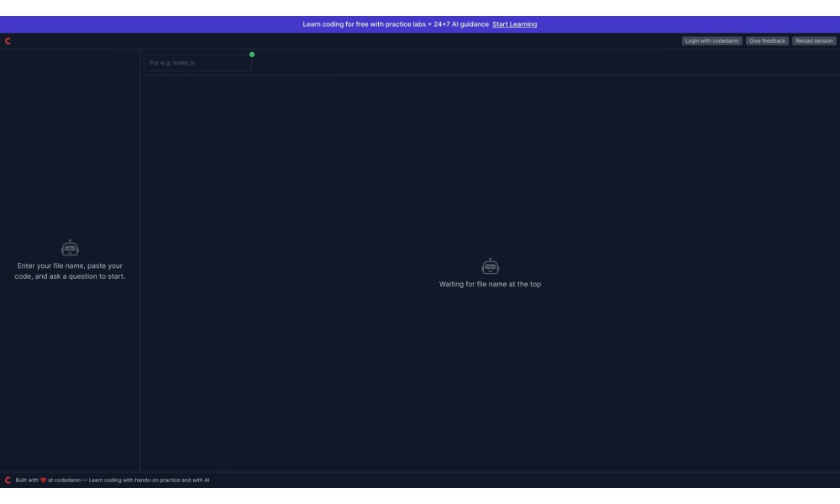Click the codedamn logo in the header
The height and width of the screenshot is (504, 840).
[x=8, y=40]
